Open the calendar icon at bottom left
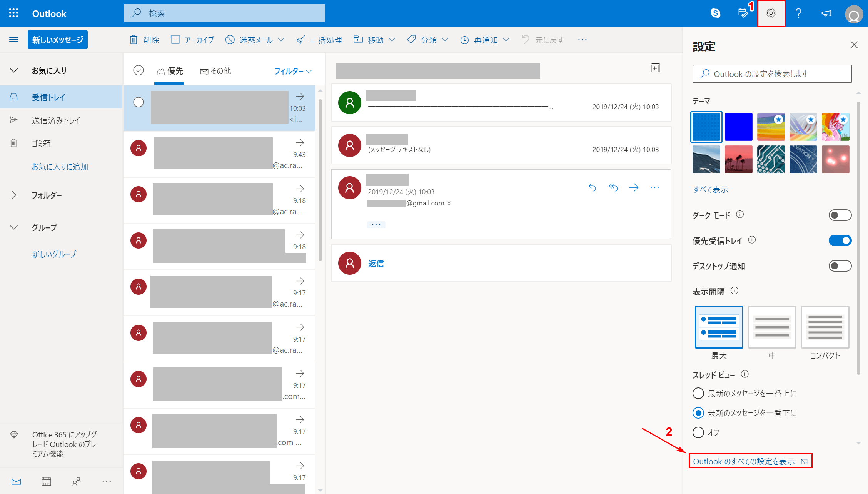Viewport: 868px width, 494px height. (x=46, y=481)
